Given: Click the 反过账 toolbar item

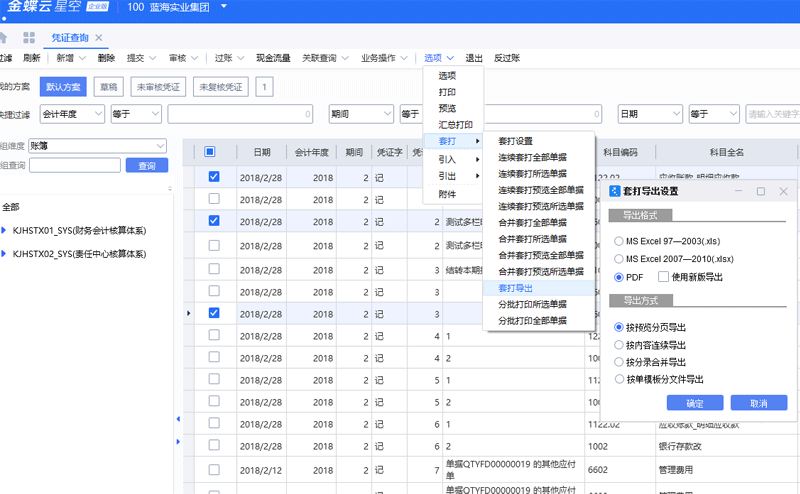Looking at the screenshot, I should pos(507,58).
